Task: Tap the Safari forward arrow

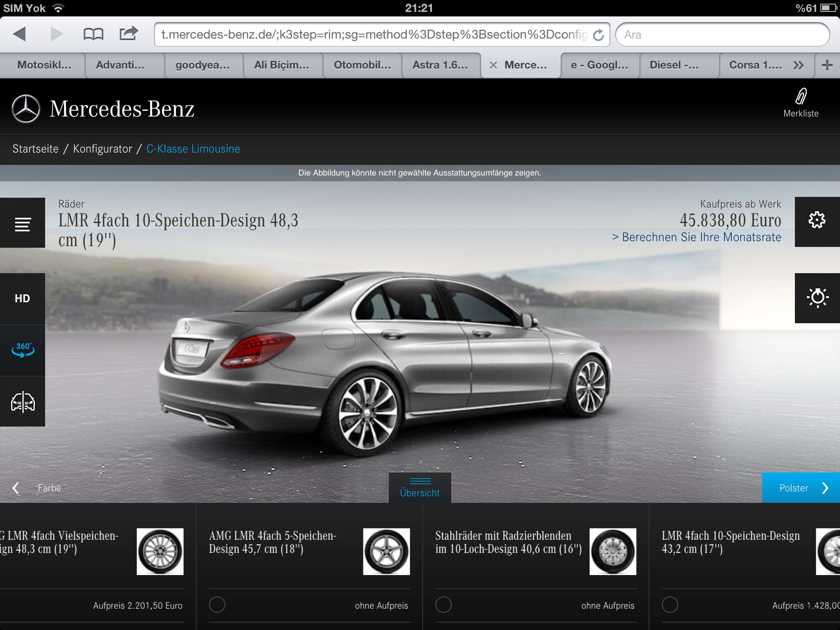Action: [57, 34]
